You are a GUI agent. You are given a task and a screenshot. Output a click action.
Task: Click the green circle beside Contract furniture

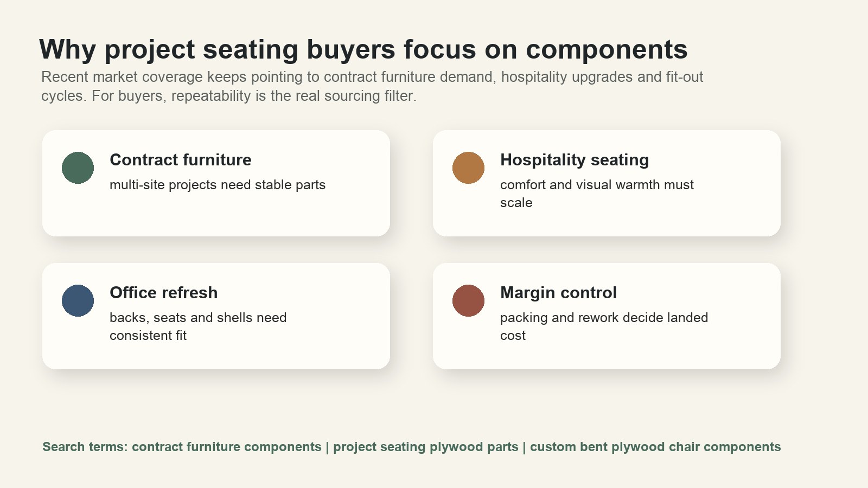point(78,168)
